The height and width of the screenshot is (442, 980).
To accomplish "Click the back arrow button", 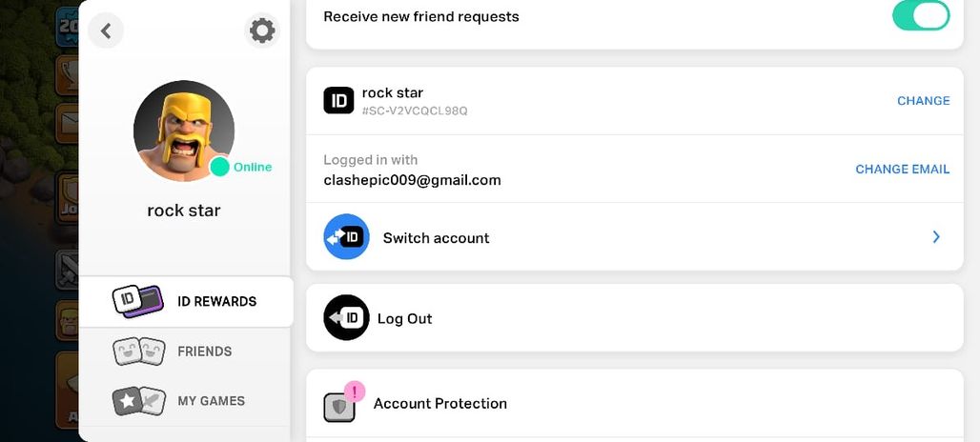I will pos(106,30).
